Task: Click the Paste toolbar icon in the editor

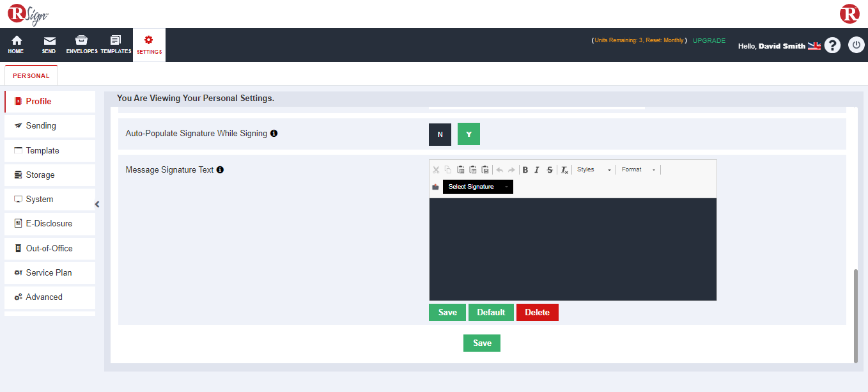Action: (x=461, y=169)
